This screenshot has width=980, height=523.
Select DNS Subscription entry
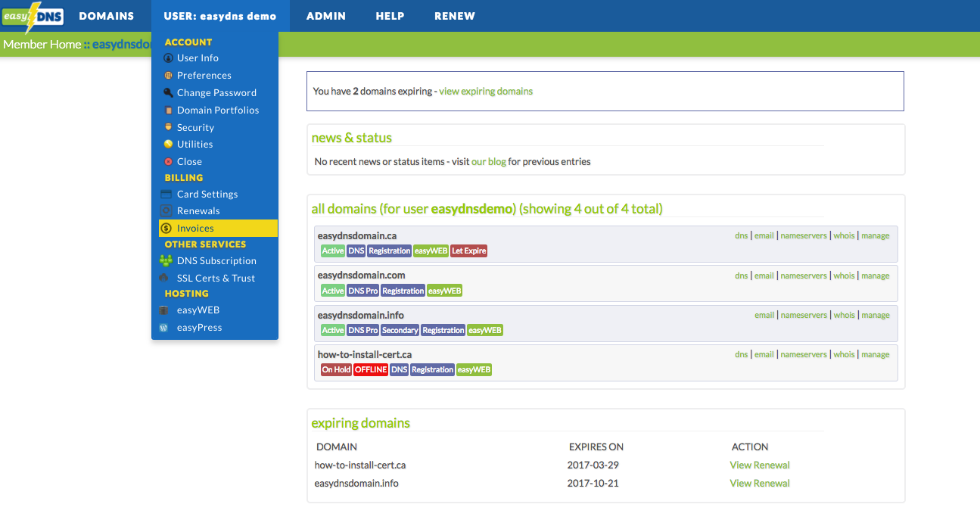click(216, 261)
